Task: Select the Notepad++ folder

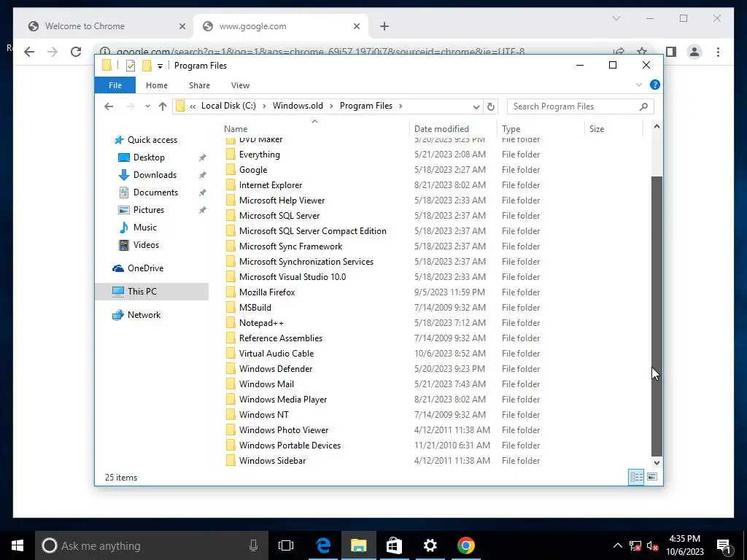Action: click(262, 323)
